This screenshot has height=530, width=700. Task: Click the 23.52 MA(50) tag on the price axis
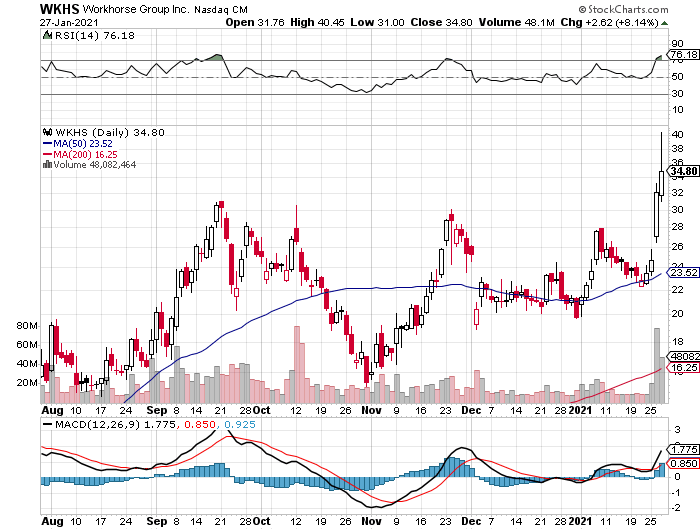tap(683, 272)
